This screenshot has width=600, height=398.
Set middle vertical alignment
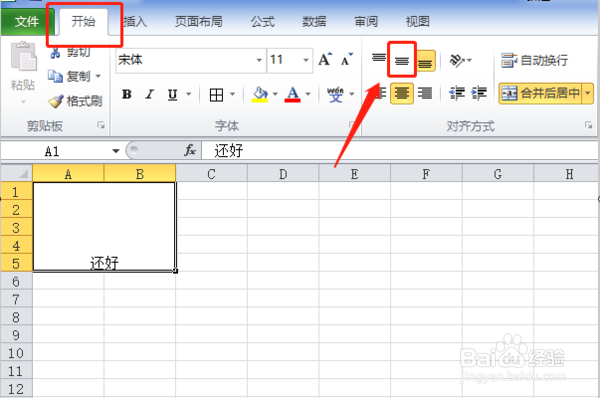[x=402, y=60]
